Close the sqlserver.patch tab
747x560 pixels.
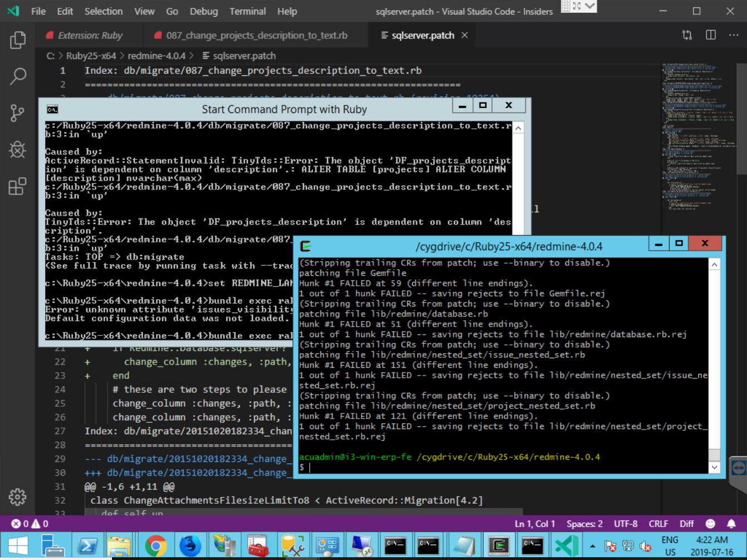[x=465, y=35]
